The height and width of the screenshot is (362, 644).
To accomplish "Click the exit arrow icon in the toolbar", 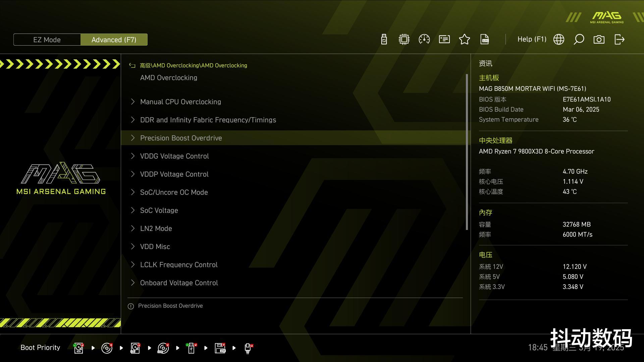I will (x=619, y=40).
